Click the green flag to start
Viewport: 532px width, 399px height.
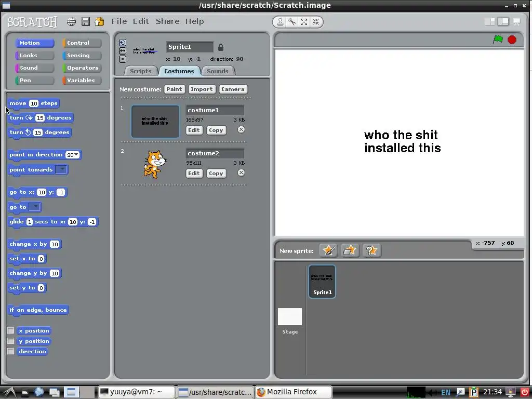point(498,39)
